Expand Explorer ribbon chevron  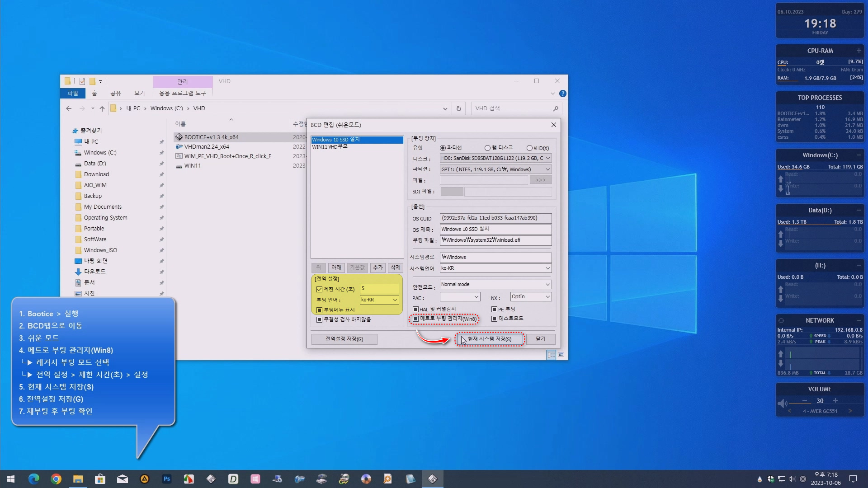tap(552, 94)
